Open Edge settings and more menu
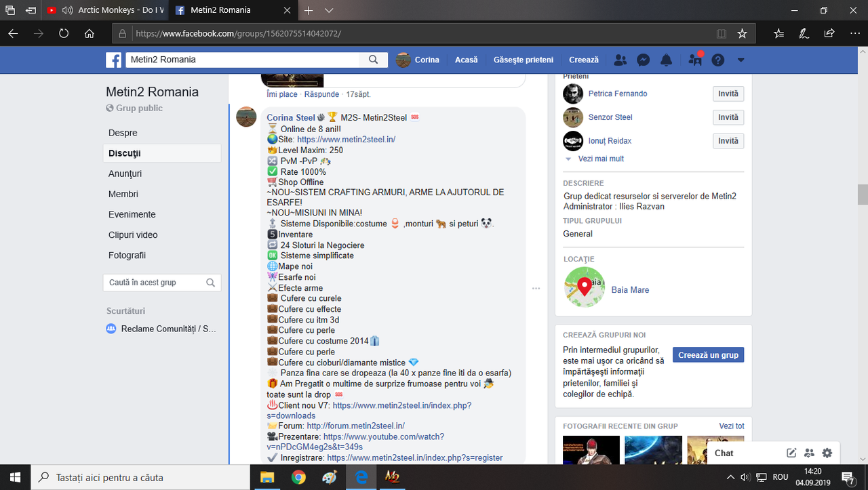Viewport: 868px width, 490px height. (854, 33)
